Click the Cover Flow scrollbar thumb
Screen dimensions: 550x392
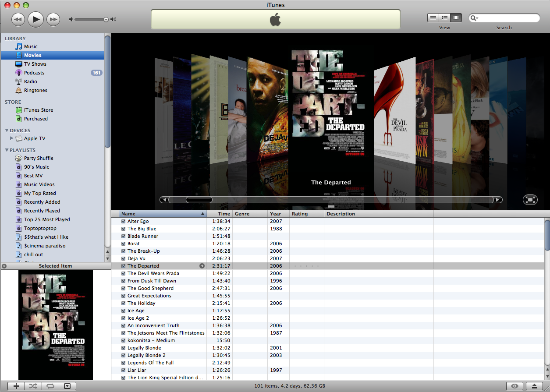pyautogui.click(x=199, y=200)
